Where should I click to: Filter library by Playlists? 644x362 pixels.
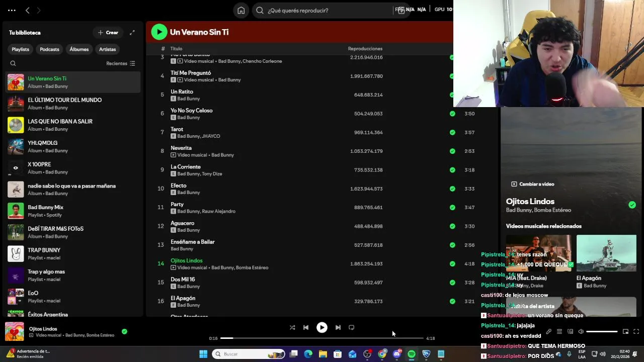tap(21, 49)
